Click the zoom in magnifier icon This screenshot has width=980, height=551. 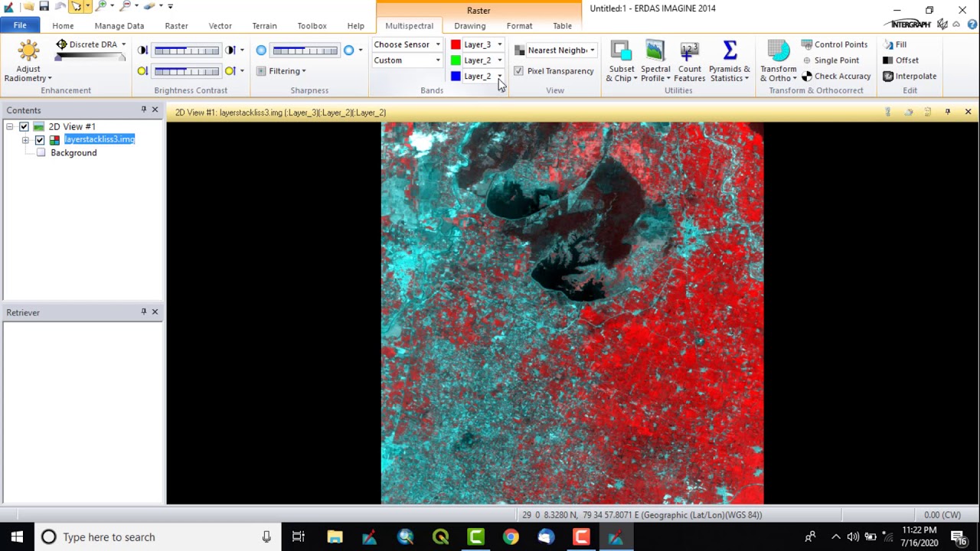click(x=101, y=6)
